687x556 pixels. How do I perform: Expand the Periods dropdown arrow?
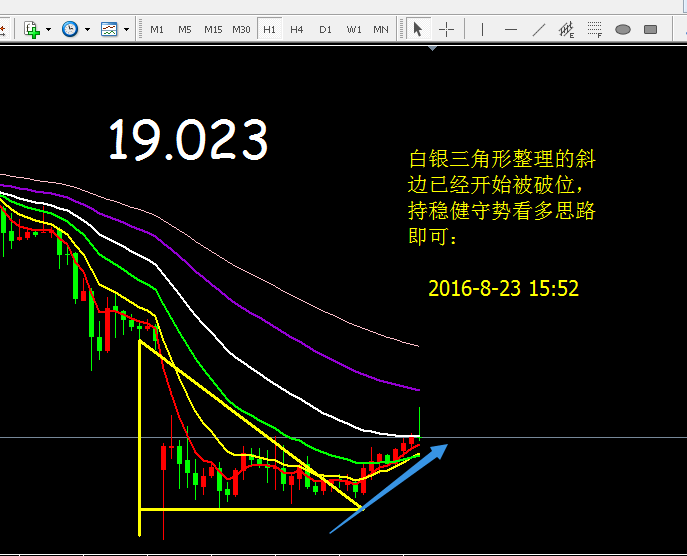pyautogui.click(x=88, y=30)
